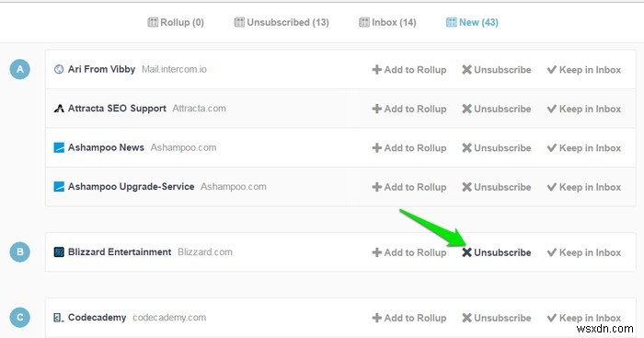Click Ashampoo.com beside Ashampoo News
Screen dimensions: 644x338
[183, 147]
